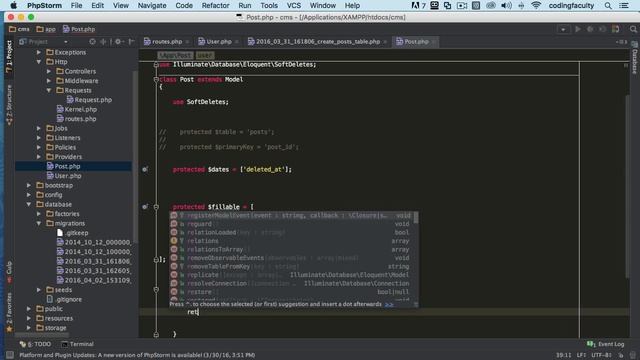Screen dimensions: 640x360
Task: Select the relationLoaded completion suggestion
Action: pyautogui.click(x=292, y=232)
